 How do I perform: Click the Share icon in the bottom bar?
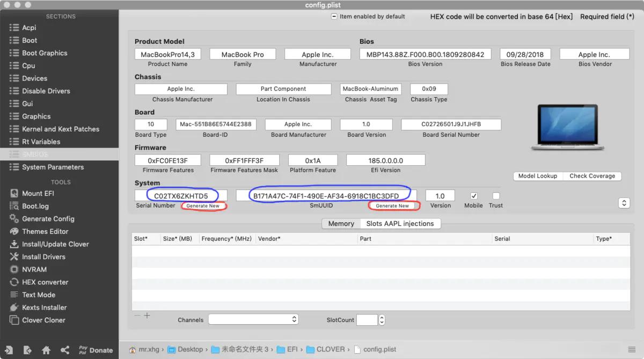[65, 349]
